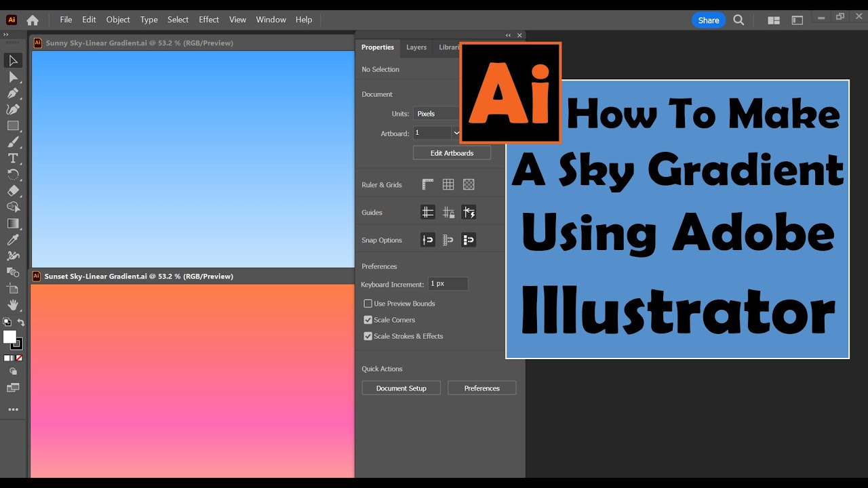The width and height of the screenshot is (868, 488).
Task: Open the Drawing Modes button
Action: (13, 371)
